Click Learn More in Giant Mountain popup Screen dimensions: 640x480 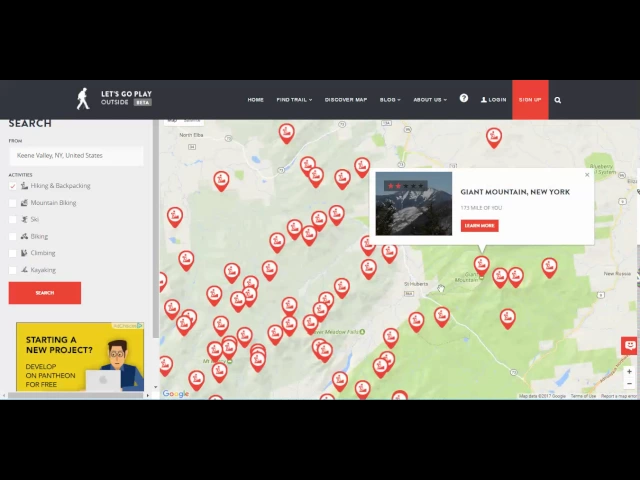click(x=480, y=226)
